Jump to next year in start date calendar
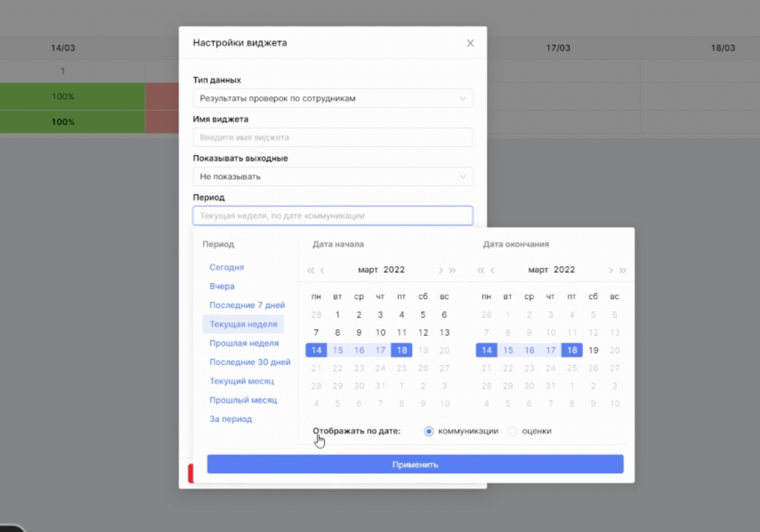This screenshot has height=532, width=760. click(x=452, y=270)
